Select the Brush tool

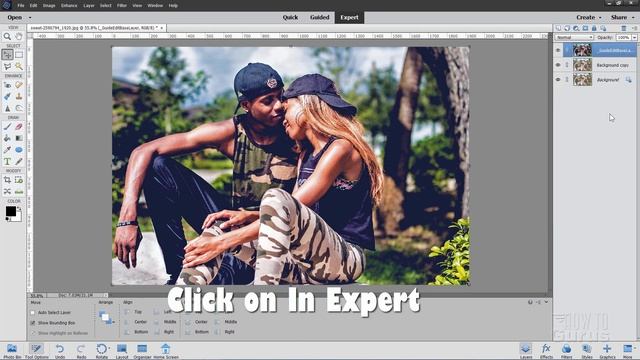click(7, 127)
